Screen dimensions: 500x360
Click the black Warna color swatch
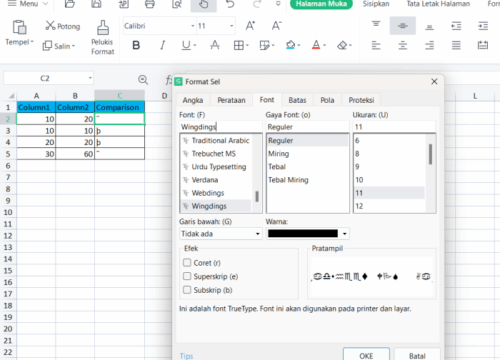coord(303,233)
